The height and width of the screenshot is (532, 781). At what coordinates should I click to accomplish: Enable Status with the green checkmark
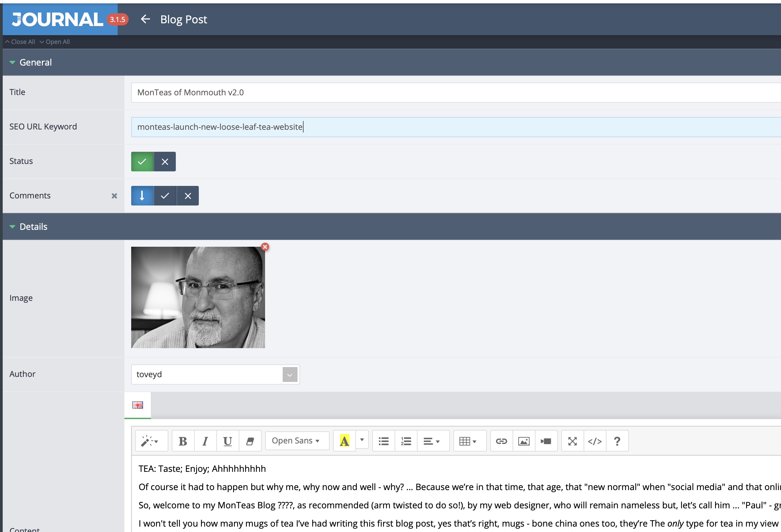(142, 162)
